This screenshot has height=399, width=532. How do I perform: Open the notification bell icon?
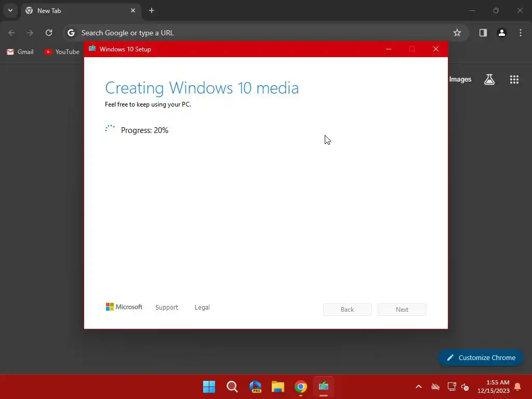click(x=518, y=387)
